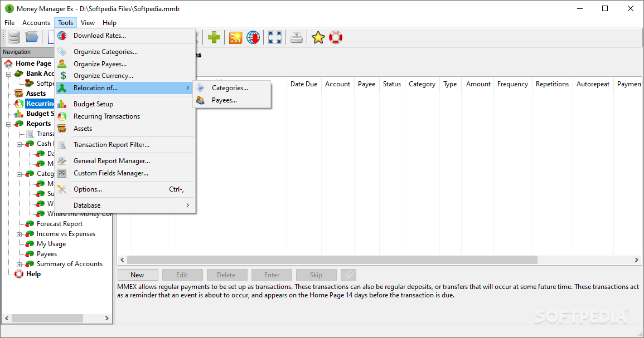Choose Options in Tools menu
Screen dimensions: 644x338
pyautogui.click(x=125, y=189)
